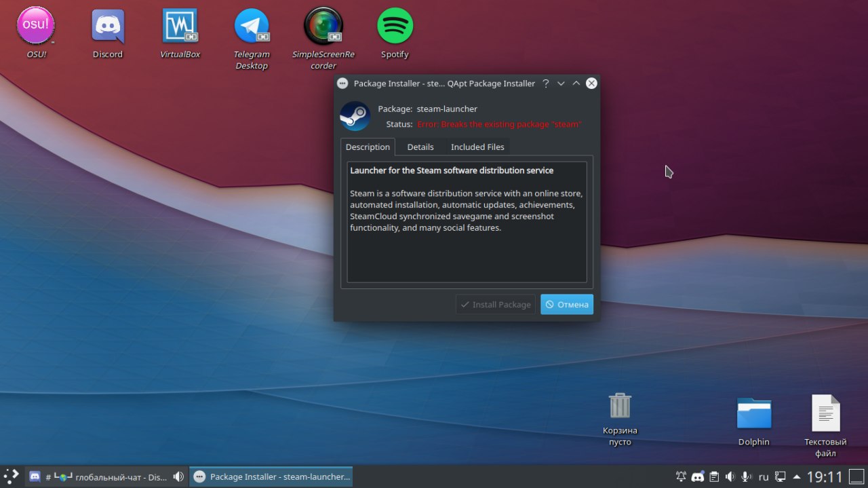The height and width of the screenshot is (488, 868).
Task: Click the Steam logo in Package Installer
Action: [x=355, y=116]
